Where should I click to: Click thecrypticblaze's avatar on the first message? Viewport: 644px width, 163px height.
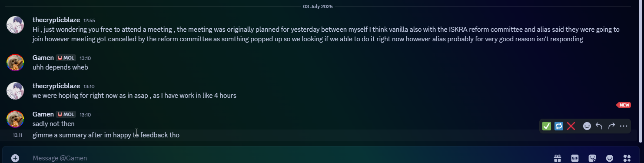click(15, 25)
